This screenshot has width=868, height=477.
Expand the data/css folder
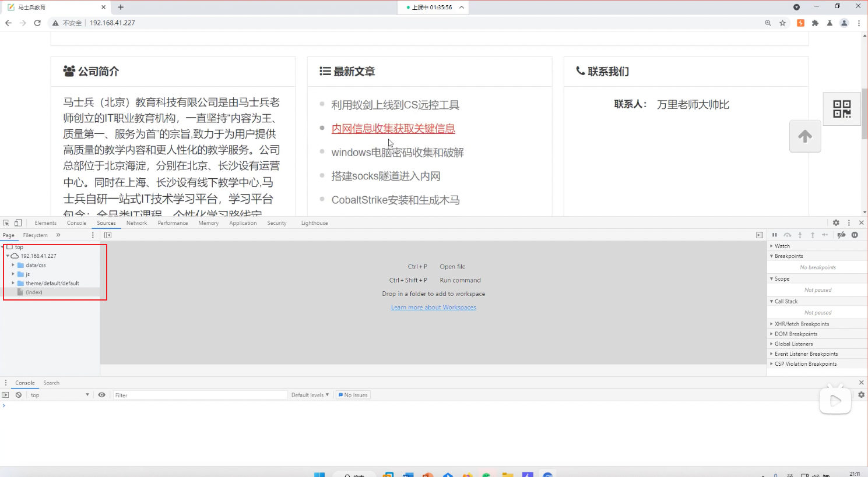(x=13, y=265)
